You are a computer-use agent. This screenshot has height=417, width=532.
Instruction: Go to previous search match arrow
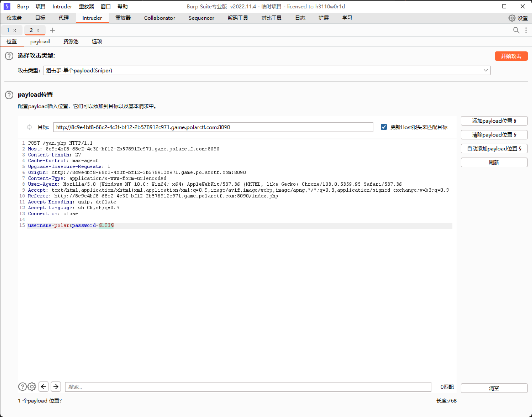(x=44, y=387)
